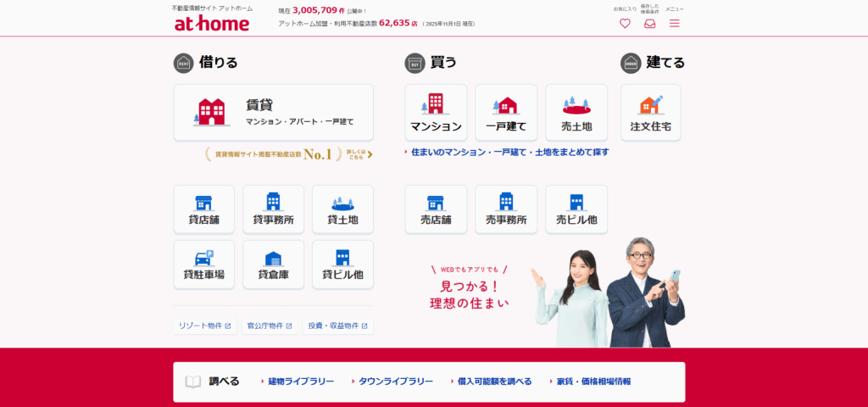Open the 注文住宅 custom home tile
Screen dimensions: 868x407
pyautogui.click(x=651, y=112)
